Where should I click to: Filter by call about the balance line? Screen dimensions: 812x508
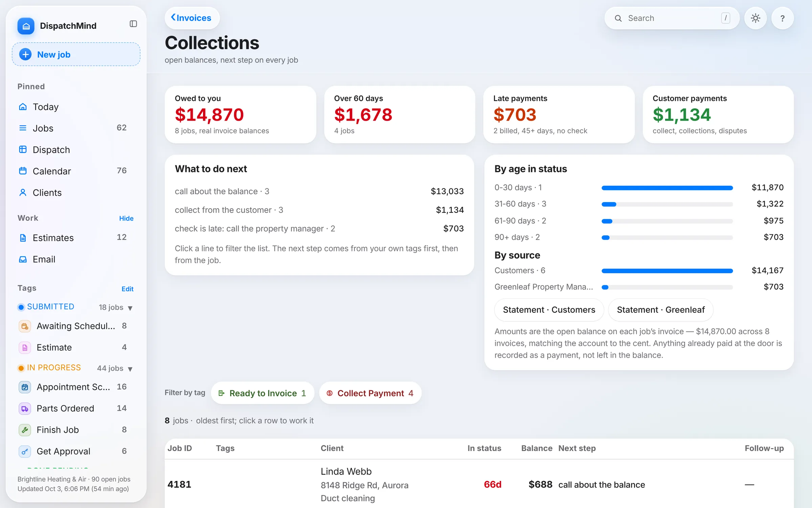coord(319,191)
